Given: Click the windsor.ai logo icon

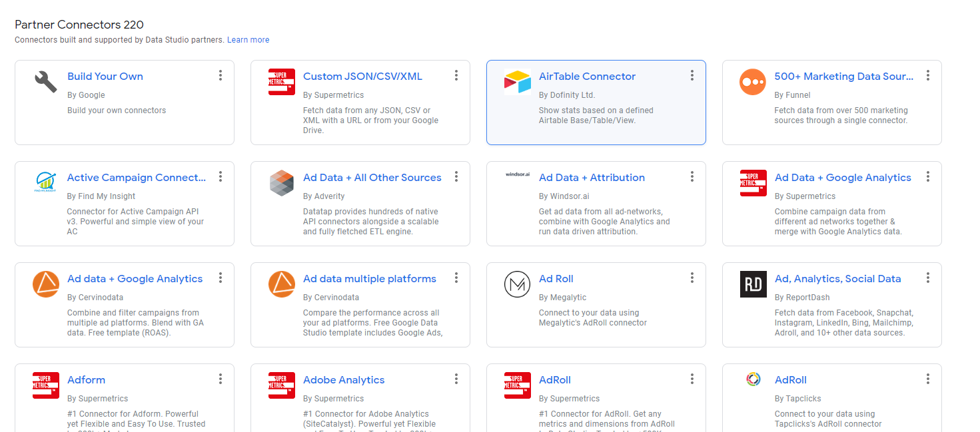Looking at the screenshot, I should pyautogui.click(x=518, y=174).
